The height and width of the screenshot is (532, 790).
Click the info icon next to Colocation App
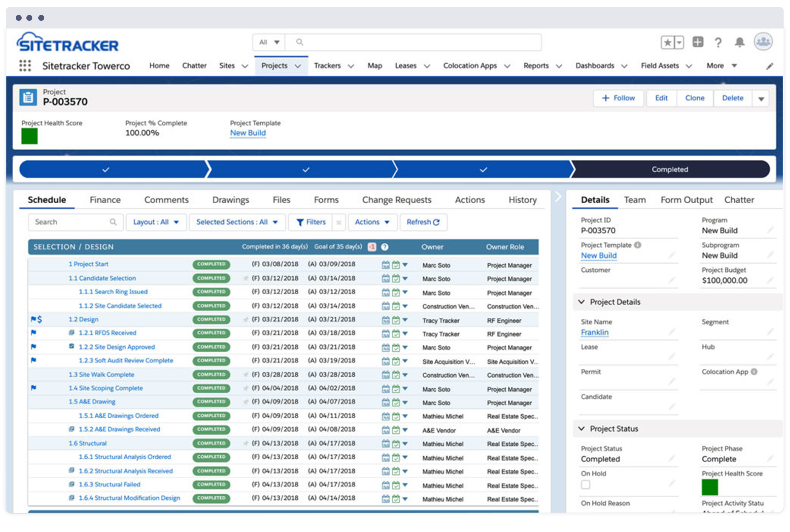pyautogui.click(x=754, y=372)
